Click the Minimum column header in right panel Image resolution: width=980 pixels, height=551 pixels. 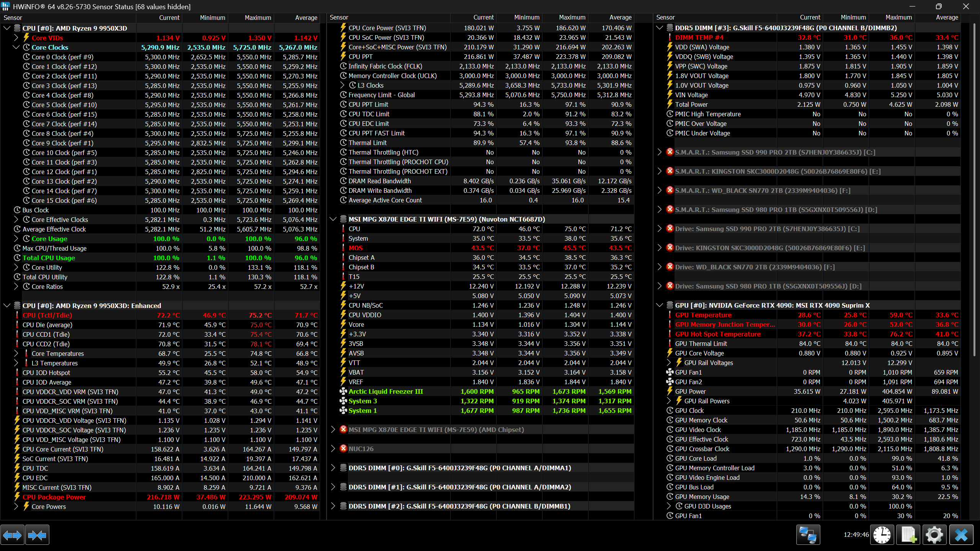click(846, 18)
